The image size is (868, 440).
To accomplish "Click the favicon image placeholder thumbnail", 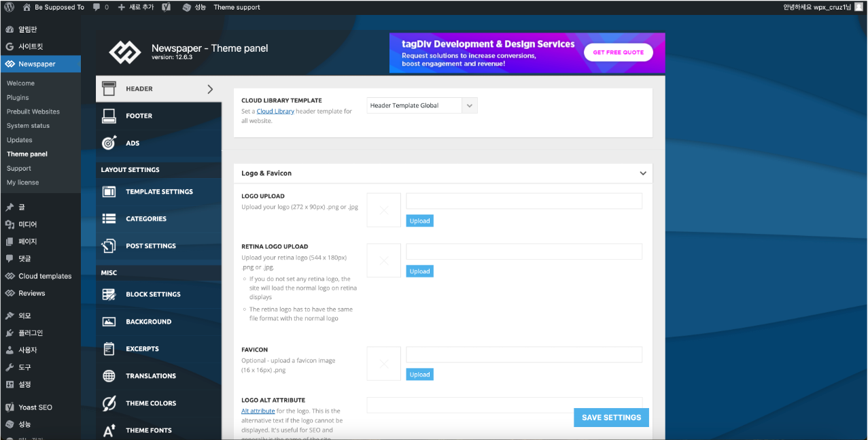I will pyautogui.click(x=384, y=364).
